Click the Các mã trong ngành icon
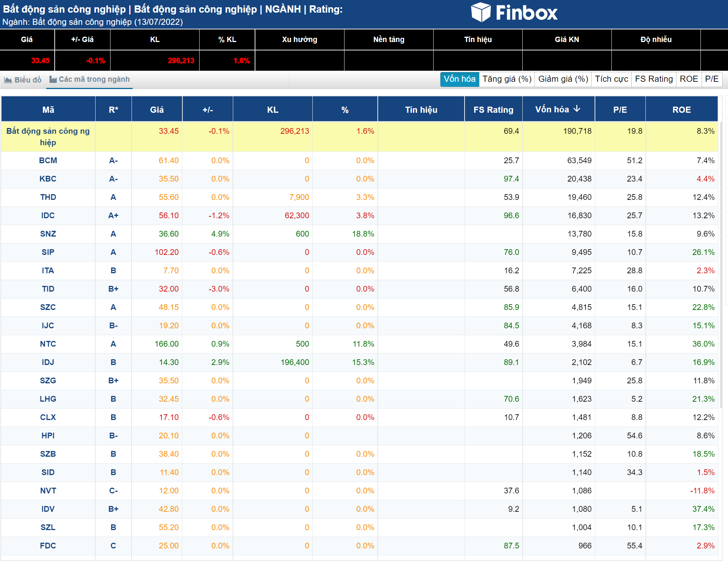The width and height of the screenshot is (728, 579). click(x=53, y=79)
